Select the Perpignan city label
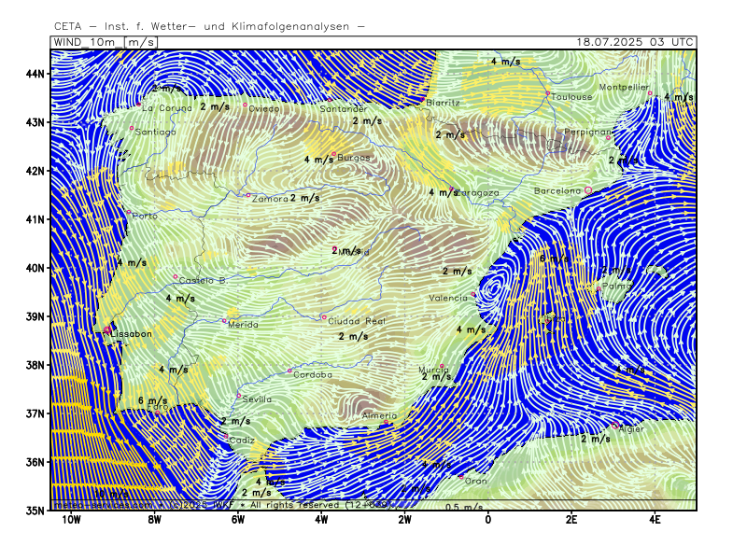Screen dimensions: 747x560 pyautogui.click(x=587, y=132)
